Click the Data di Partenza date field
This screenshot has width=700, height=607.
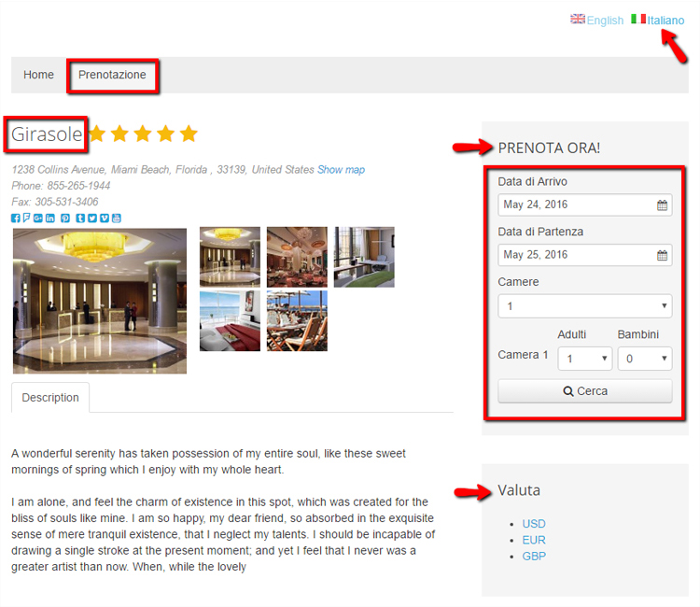[585, 255]
